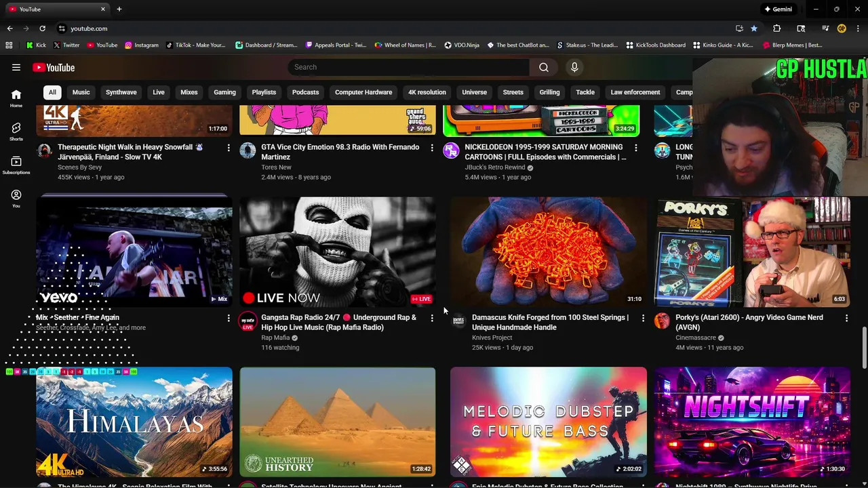
Task: Open the Damascus Knife Forged from 100 Steel Springs title
Action: pos(550,322)
